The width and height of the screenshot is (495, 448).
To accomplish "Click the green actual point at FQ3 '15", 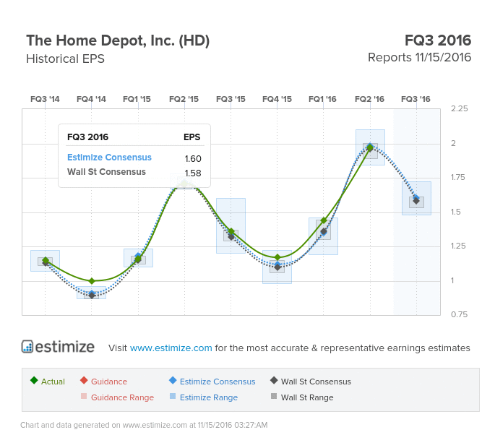I will 231,231.
